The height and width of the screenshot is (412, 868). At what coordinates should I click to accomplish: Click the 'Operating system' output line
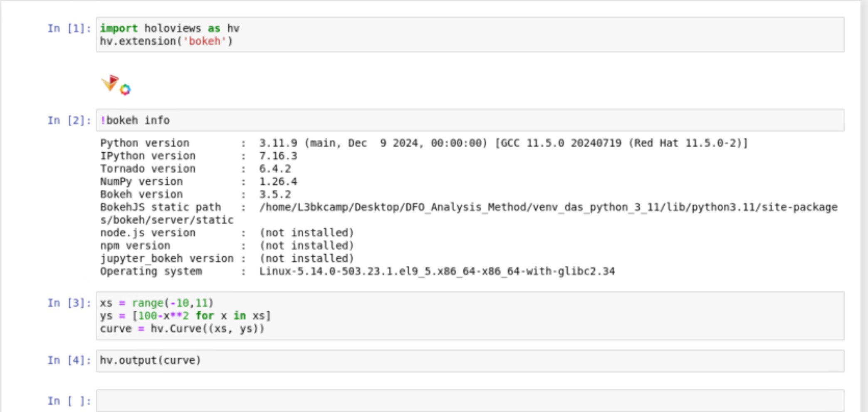coord(357,271)
